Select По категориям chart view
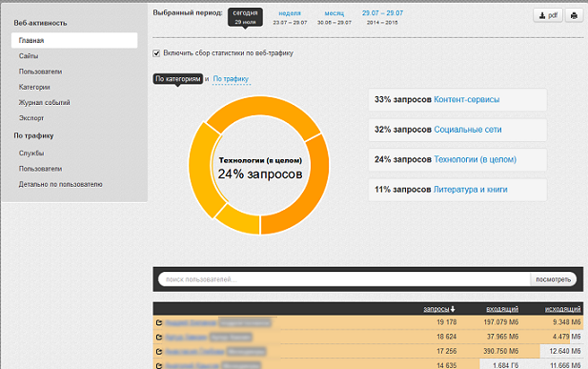Screen dimensions: 588x369 (x=178, y=79)
